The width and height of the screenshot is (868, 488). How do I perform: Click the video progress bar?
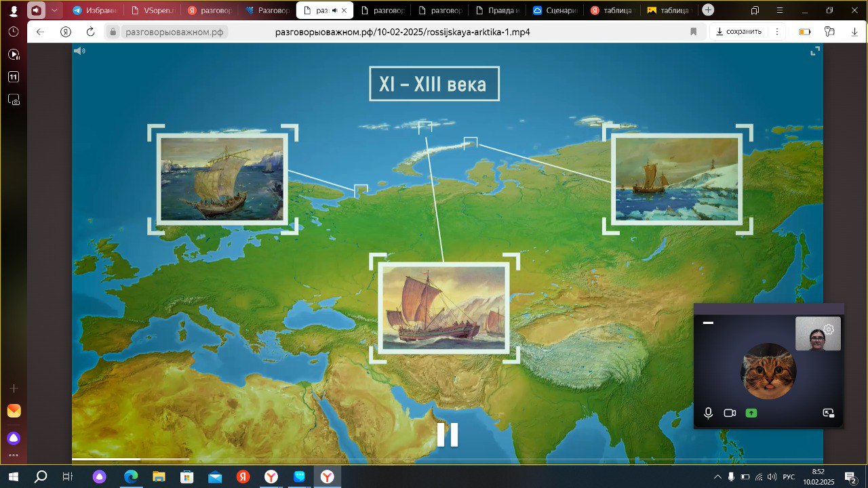coord(448,460)
